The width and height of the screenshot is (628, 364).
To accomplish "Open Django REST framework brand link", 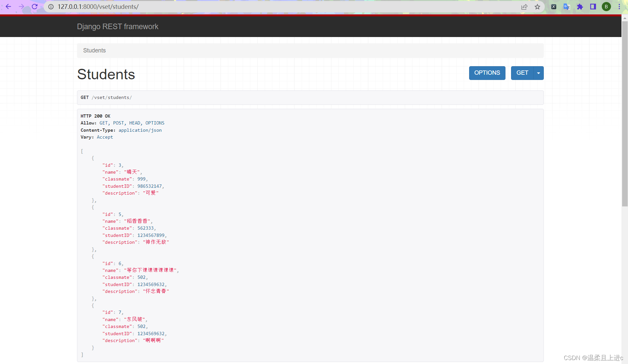I will (118, 27).
